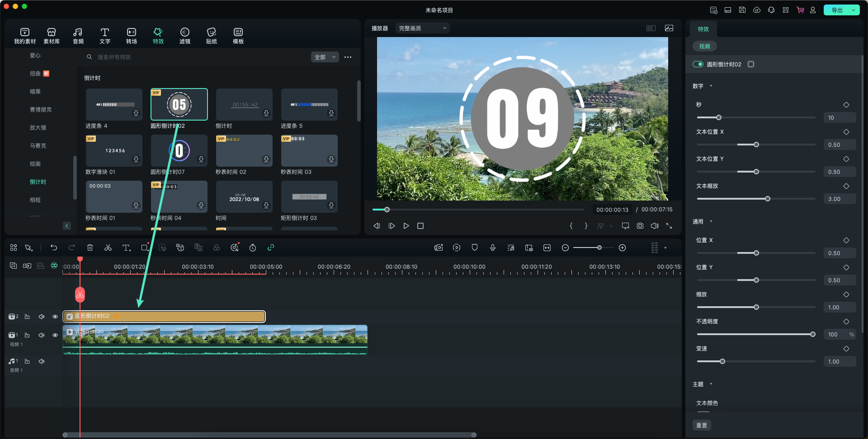Viewport: 868px width, 439px height.
Task: Select the 马赛克 category
Action: click(38, 145)
